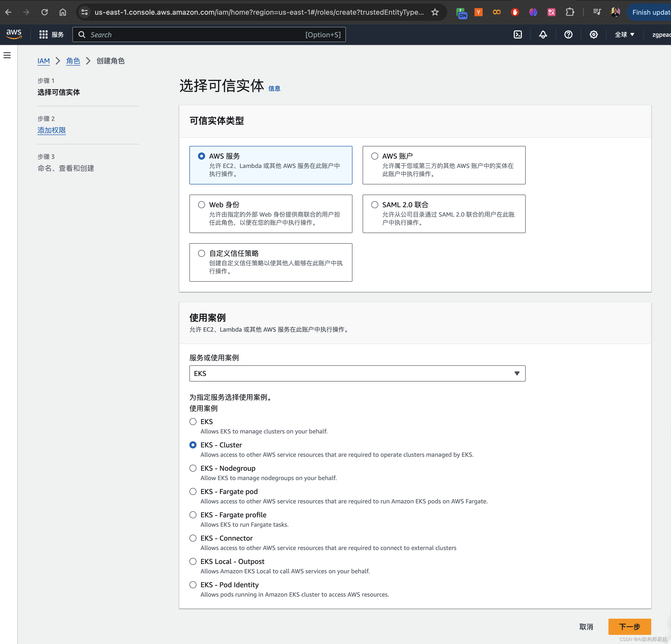Open the purple brain extension icon
671x644 pixels.
tap(533, 12)
